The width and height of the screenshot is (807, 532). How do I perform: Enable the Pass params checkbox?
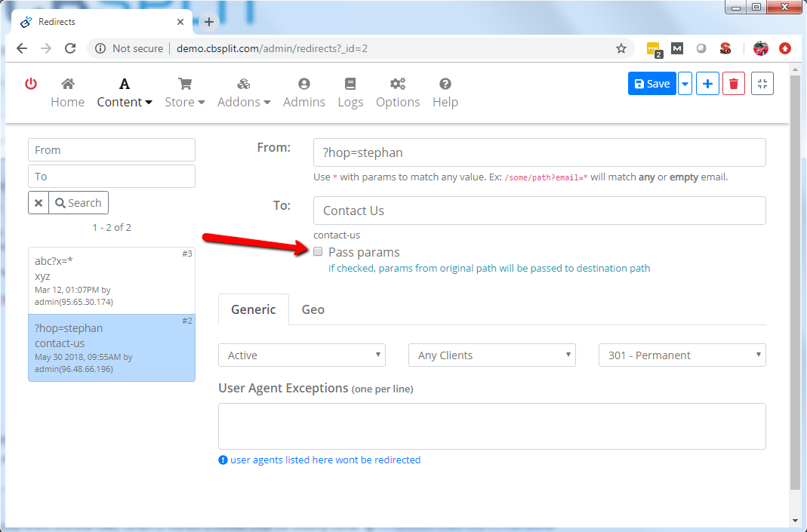[319, 251]
